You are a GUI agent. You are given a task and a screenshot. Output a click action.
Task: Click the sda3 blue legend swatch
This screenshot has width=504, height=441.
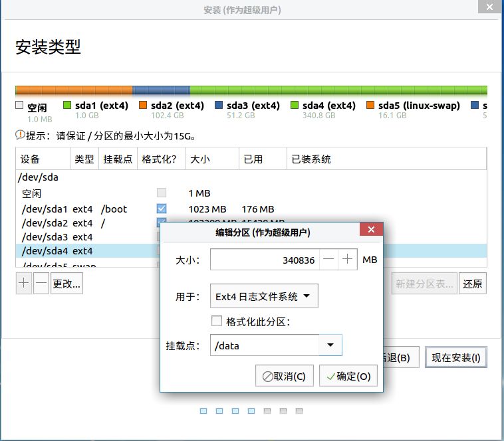pos(219,105)
